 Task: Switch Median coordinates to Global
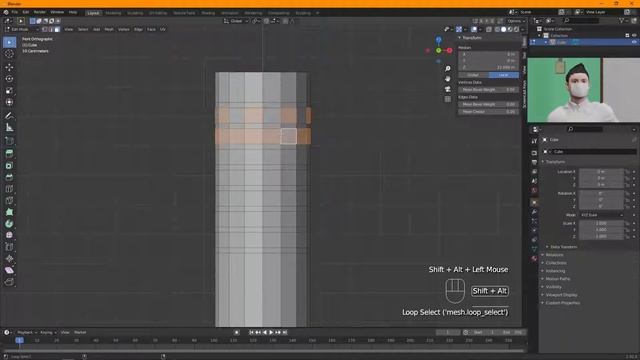point(473,75)
